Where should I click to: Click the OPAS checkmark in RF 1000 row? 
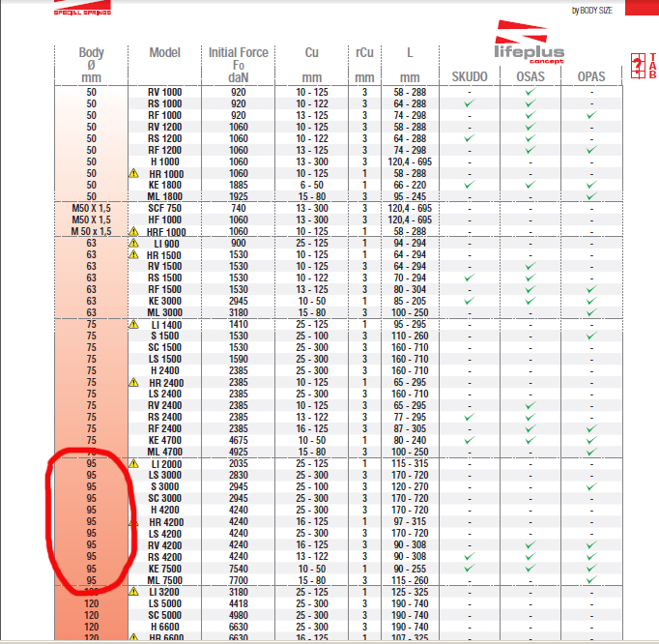(x=591, y=115)
